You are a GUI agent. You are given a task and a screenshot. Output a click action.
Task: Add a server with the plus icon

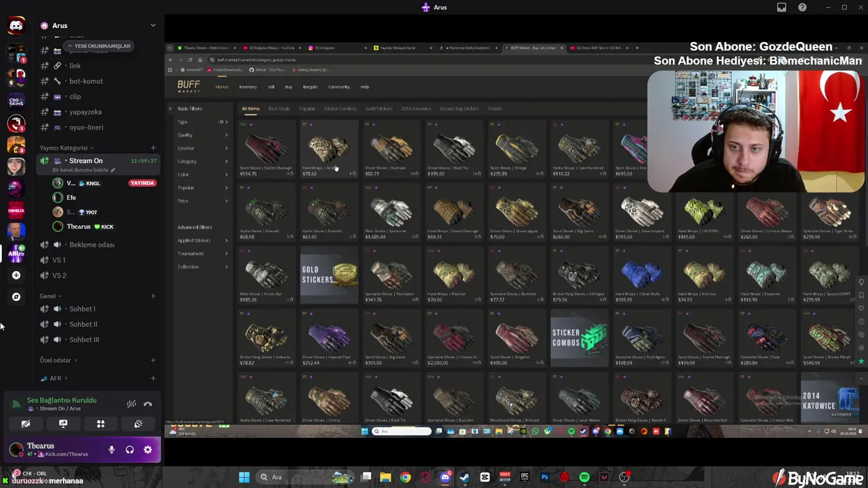pos(16,275)
